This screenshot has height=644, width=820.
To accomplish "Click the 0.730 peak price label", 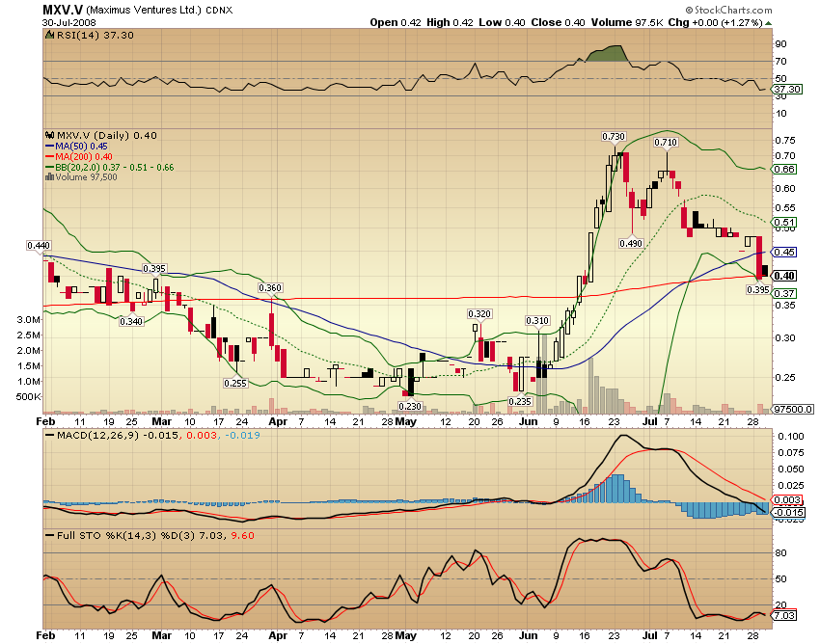I will coord(614,137).
